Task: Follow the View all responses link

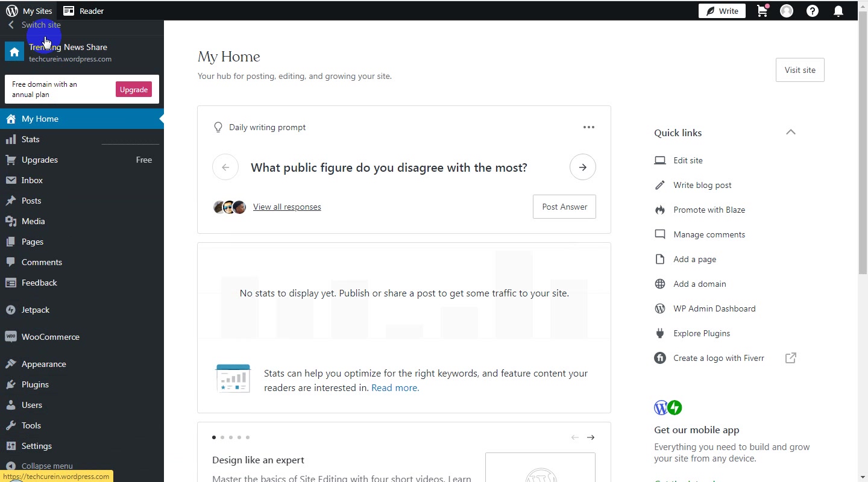Action: (x=287, y=207)
